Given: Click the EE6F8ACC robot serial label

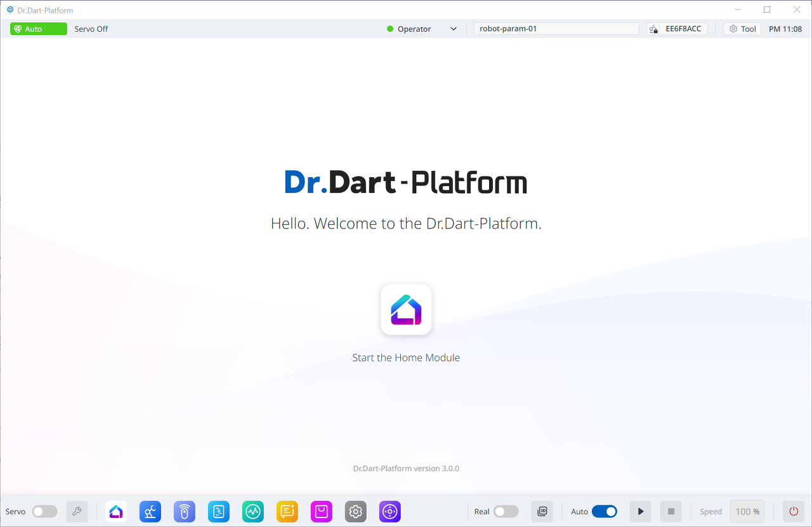Looking at the screenshot, I should click(x=683, y=28).
